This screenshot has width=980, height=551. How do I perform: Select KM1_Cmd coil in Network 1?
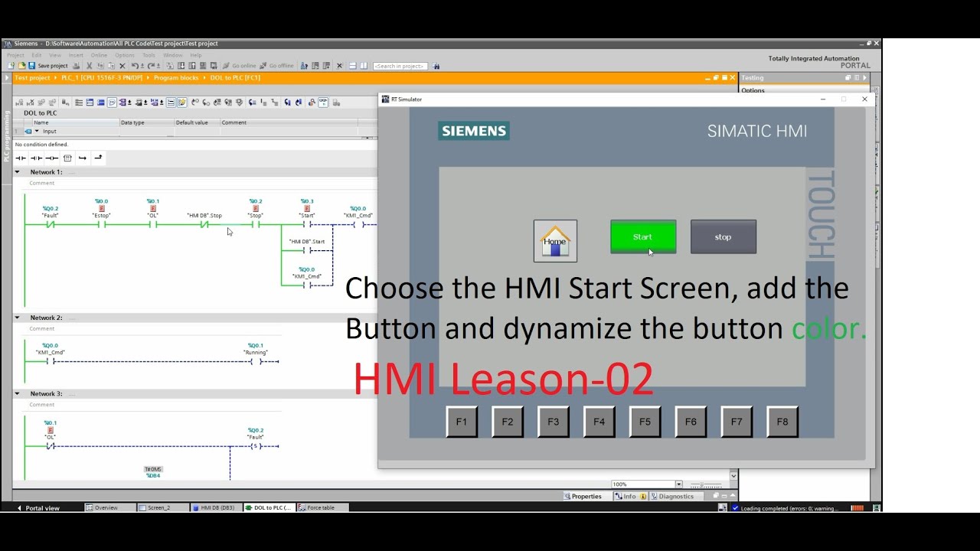tap(358, 224)
